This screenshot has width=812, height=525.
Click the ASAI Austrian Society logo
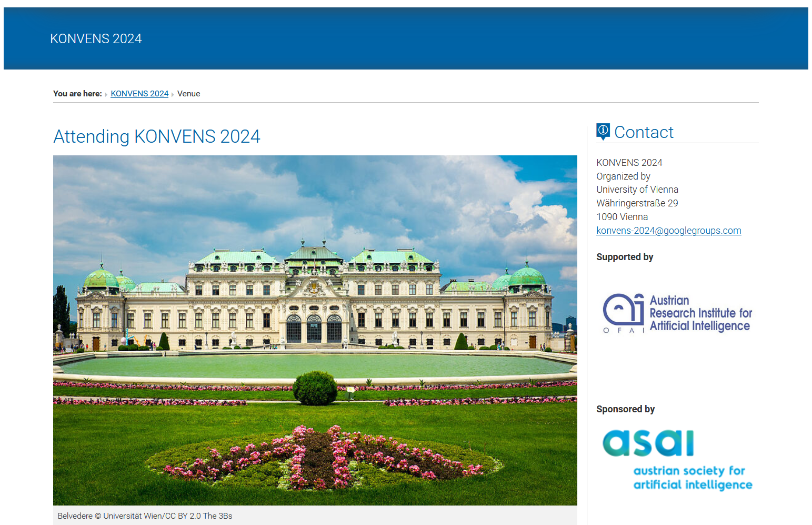[x=677, y=460]
